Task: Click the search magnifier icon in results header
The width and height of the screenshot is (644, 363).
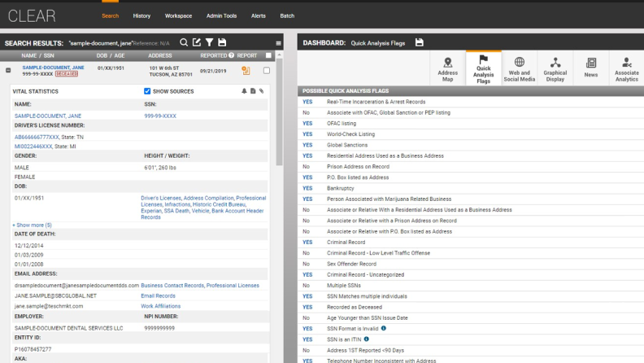Action: click(184, 42)
